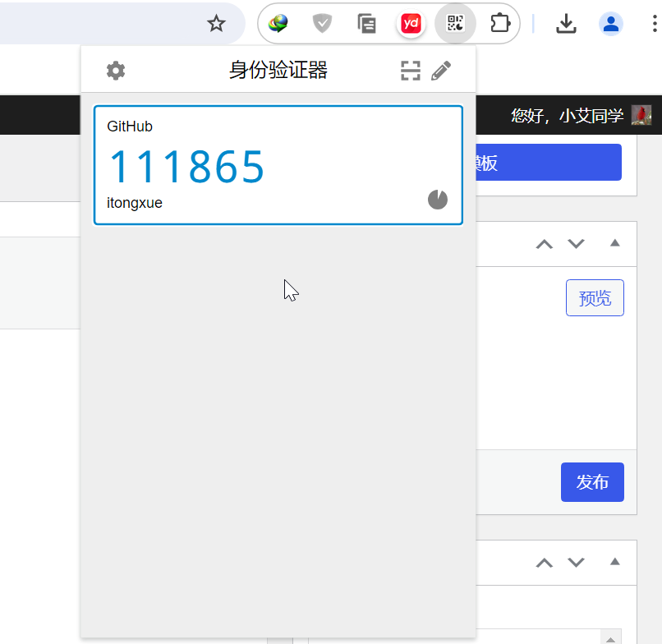This screenshot has height=644, width=662.
Task: Move the panel down using the down chevron
Action: pos(575,244)
